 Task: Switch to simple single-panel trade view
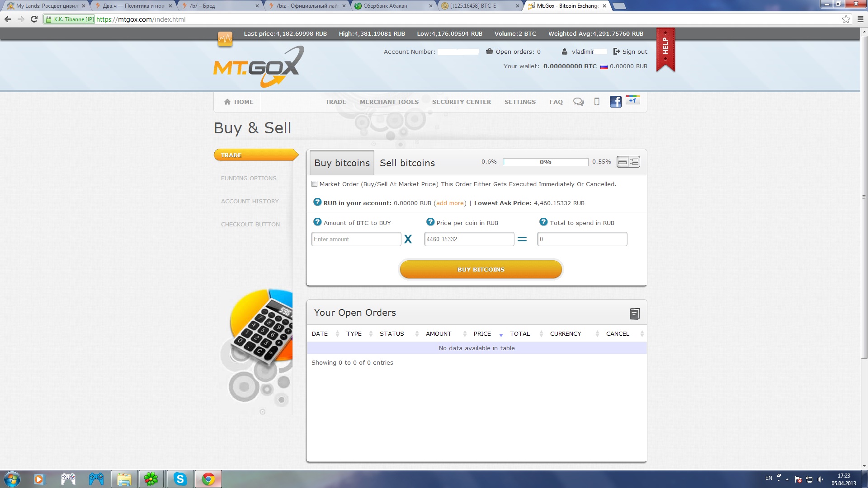pyautogui.click(x=623, y=162)
